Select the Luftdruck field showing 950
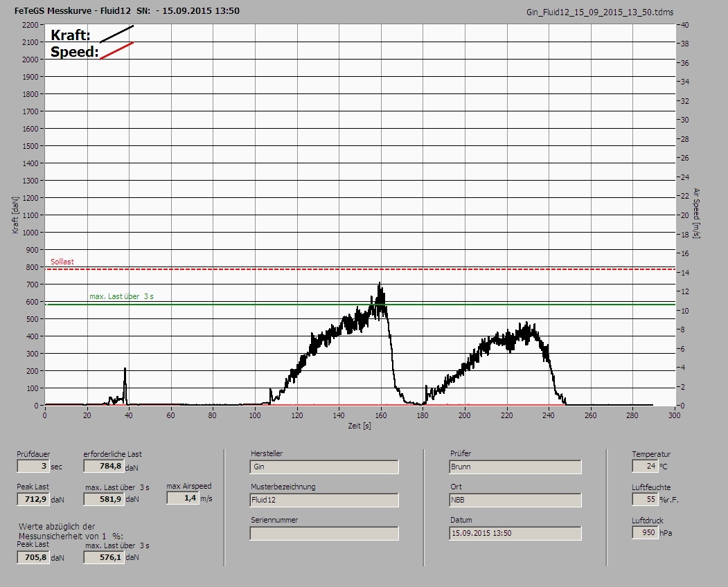 coord(645,533)
